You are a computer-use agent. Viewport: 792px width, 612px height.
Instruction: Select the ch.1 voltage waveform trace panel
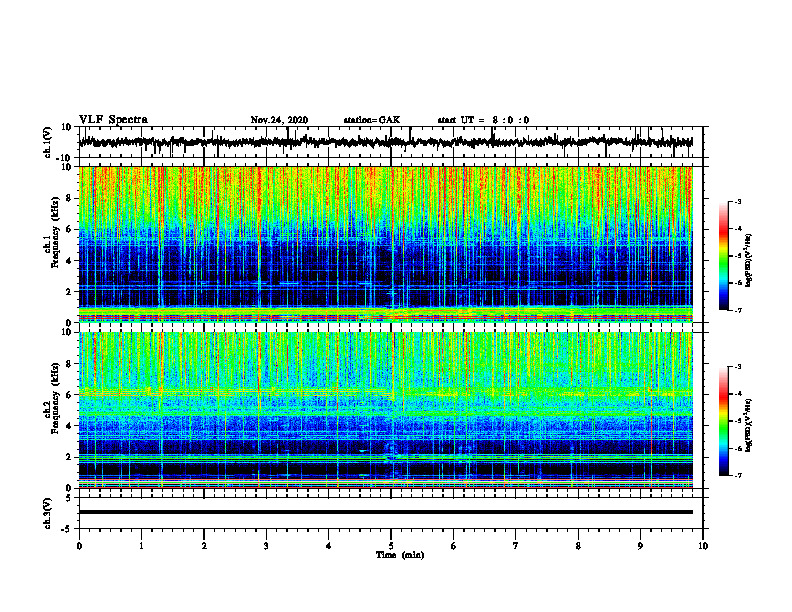pyautogui.click(x=390, y=142)
